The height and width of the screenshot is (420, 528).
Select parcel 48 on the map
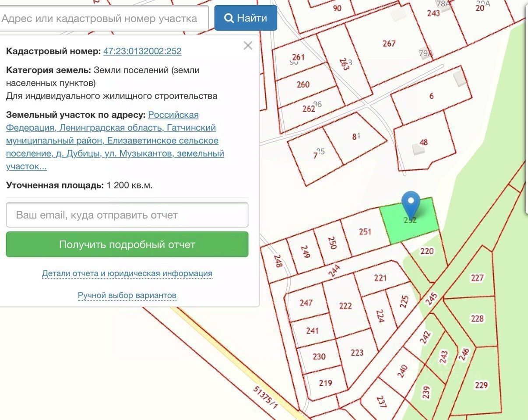424,142
